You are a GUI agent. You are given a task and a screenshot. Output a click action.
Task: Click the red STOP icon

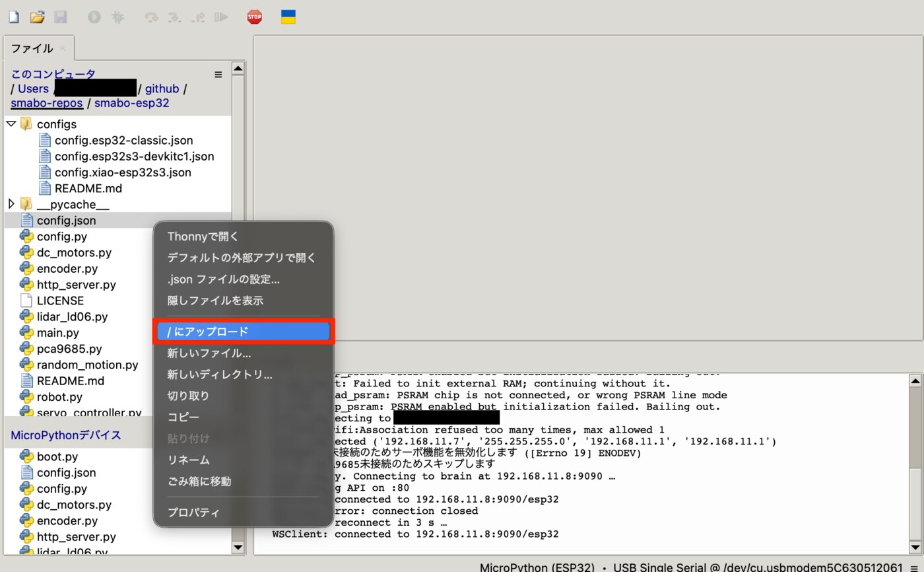pos(254,17)
